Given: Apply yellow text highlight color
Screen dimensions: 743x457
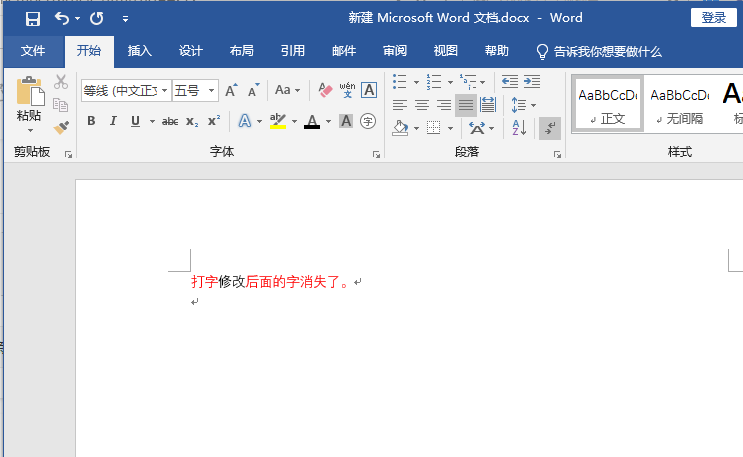Looking at the screenshot, I should click(x=278, y=121).
